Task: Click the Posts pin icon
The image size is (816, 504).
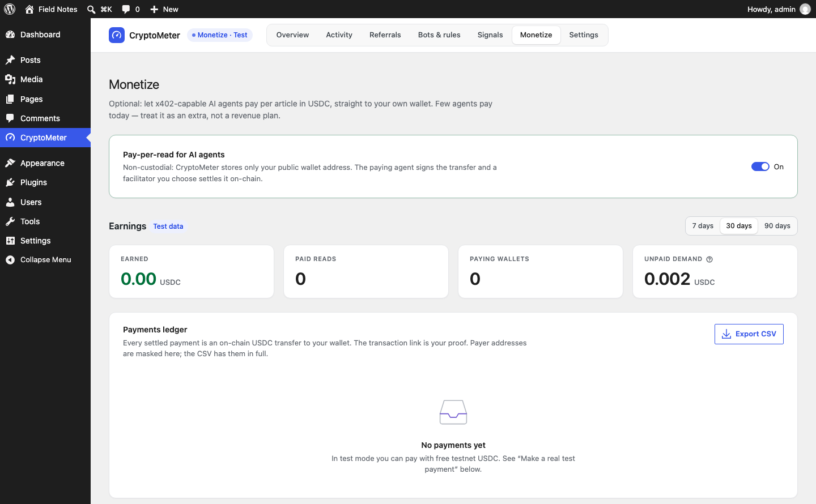Action: point(10,60)
